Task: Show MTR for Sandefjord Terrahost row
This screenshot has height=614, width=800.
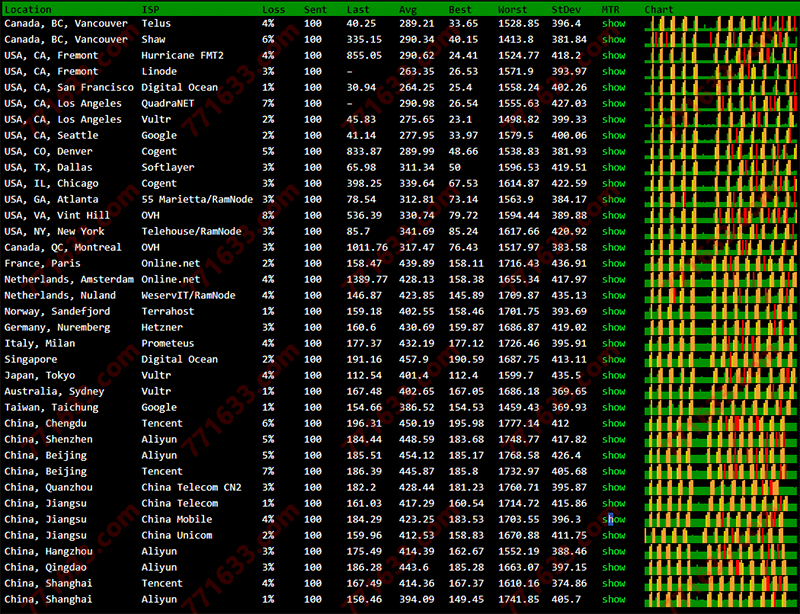Action: coord(613,311)
